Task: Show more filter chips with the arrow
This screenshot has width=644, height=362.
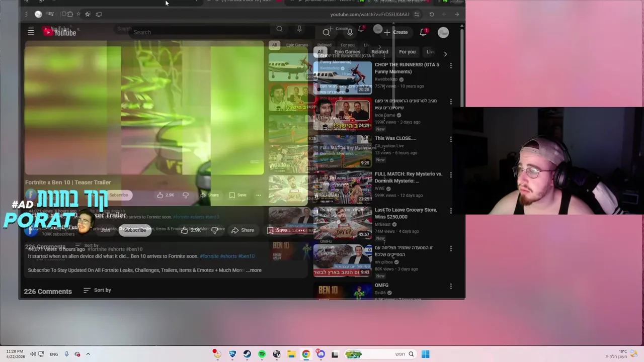Action: pos(445,53)
